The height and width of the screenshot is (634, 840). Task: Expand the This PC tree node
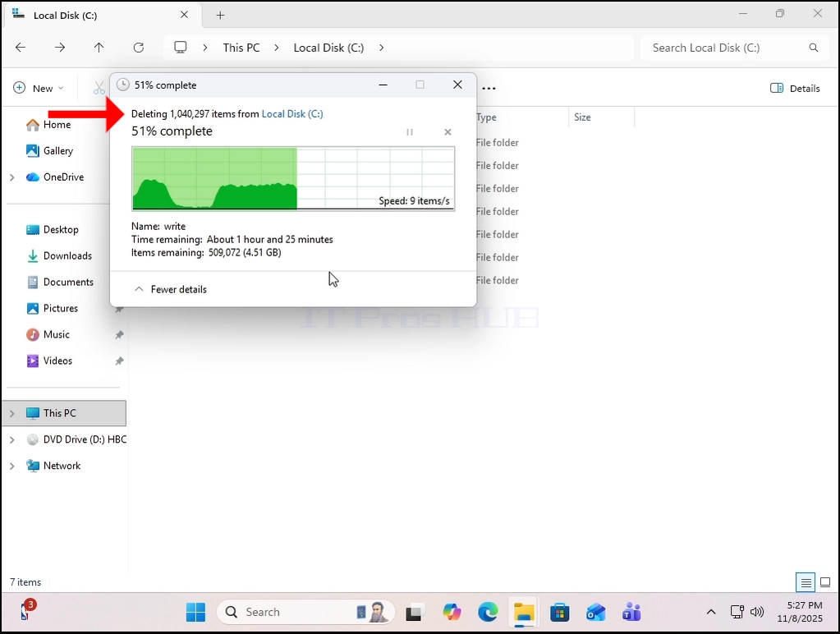[x=11, y=413]
